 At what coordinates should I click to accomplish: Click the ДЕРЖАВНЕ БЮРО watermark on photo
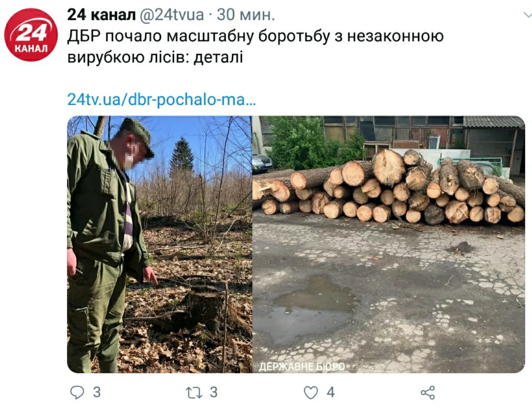pos(302,366)
